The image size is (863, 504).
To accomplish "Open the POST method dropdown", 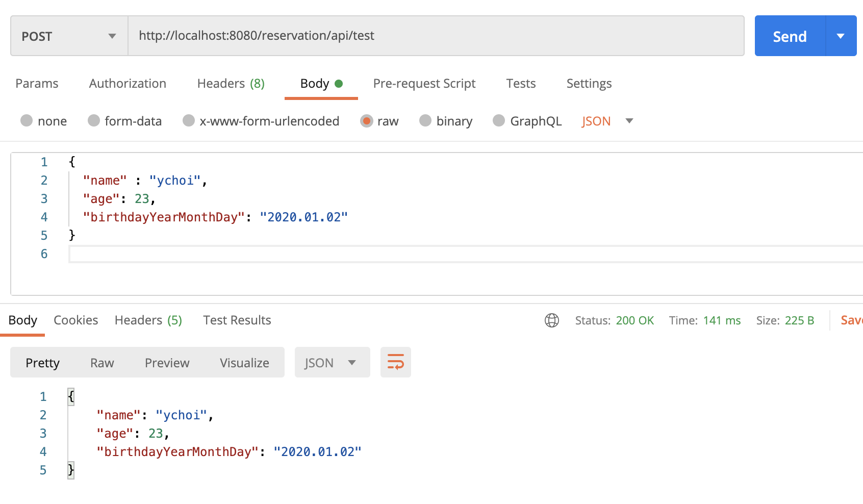I will tap(69, 36).
